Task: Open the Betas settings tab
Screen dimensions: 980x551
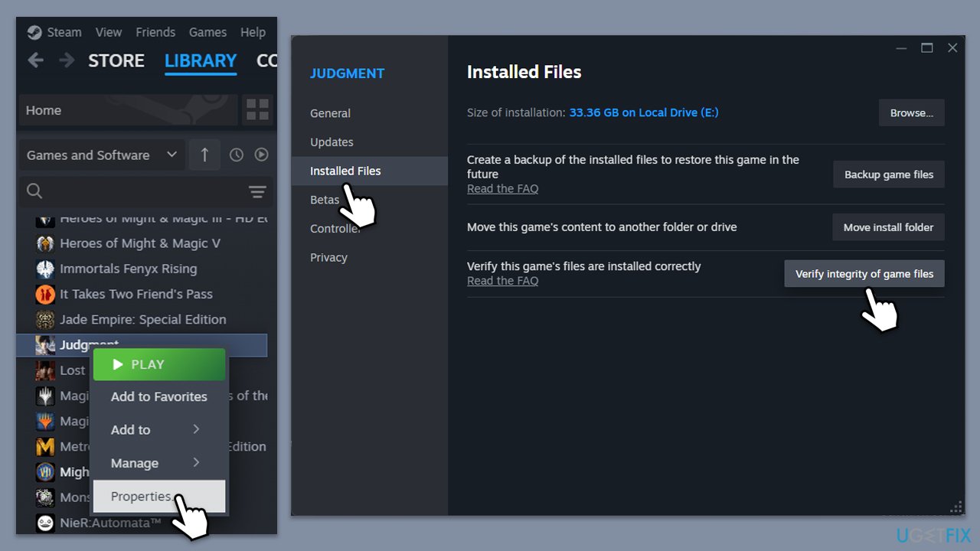Action: [325, 200]
